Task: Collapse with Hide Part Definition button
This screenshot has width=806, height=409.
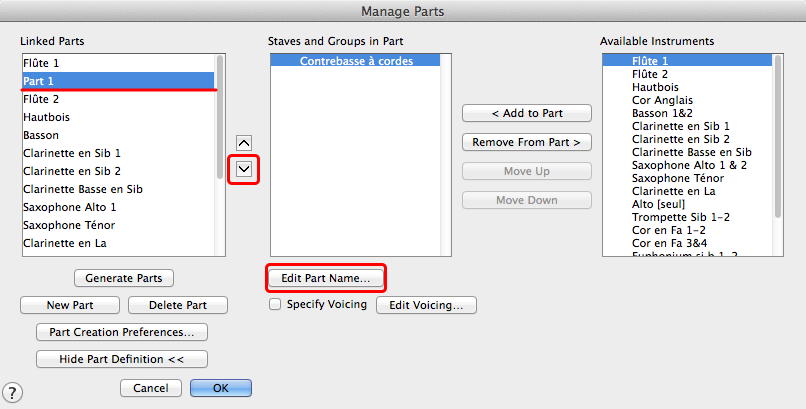Action: tap(121, 359)
